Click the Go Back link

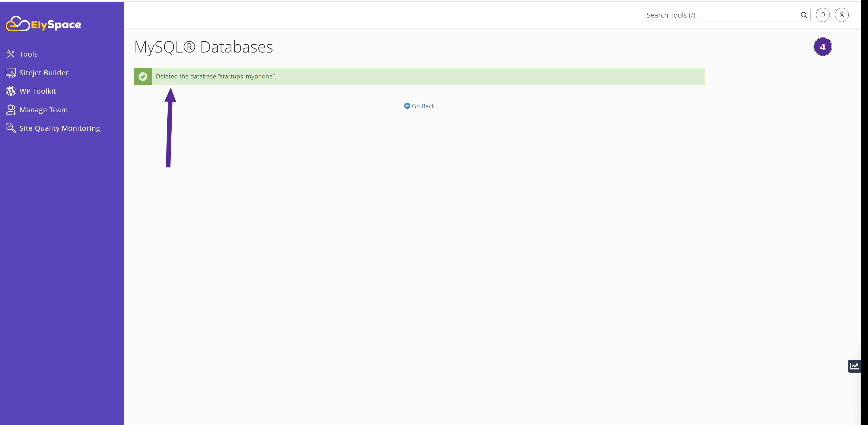(420, 106)
